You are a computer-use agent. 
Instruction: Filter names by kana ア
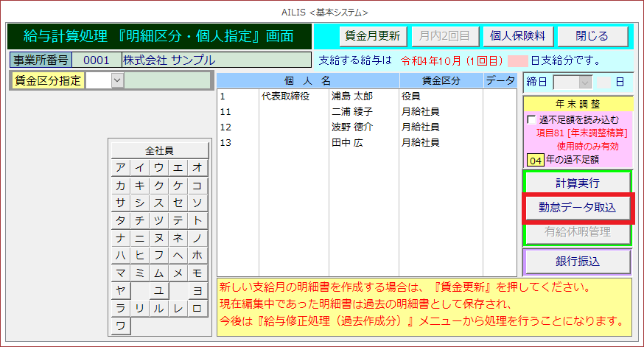tap(121, 167)
